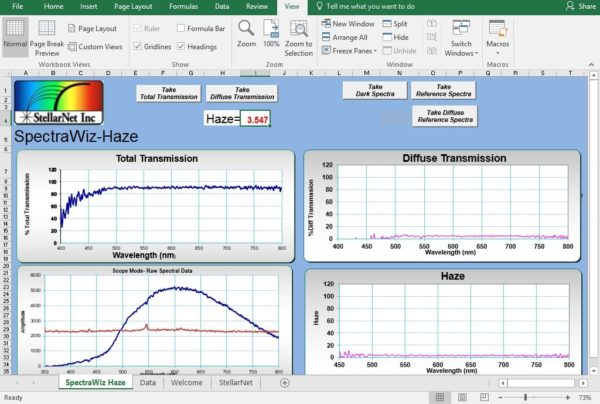Click the zoom slider handle

coord(526,397)
